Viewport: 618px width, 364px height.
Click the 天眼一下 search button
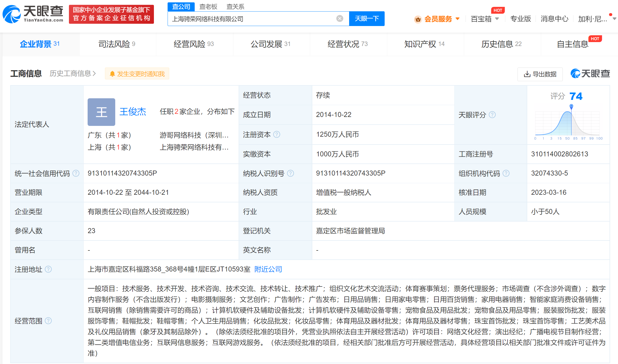pos(367,18)
